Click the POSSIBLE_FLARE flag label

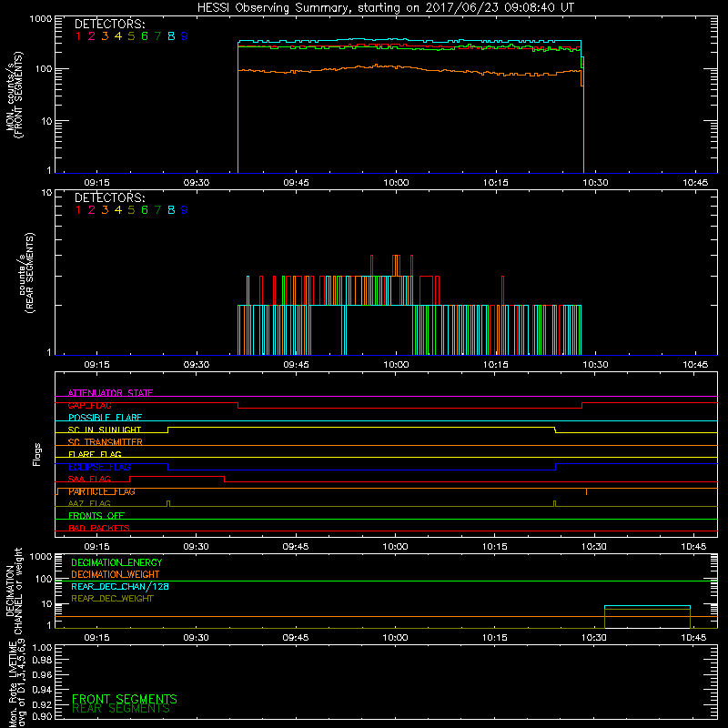pyautogui.click(x=105, y=418)
